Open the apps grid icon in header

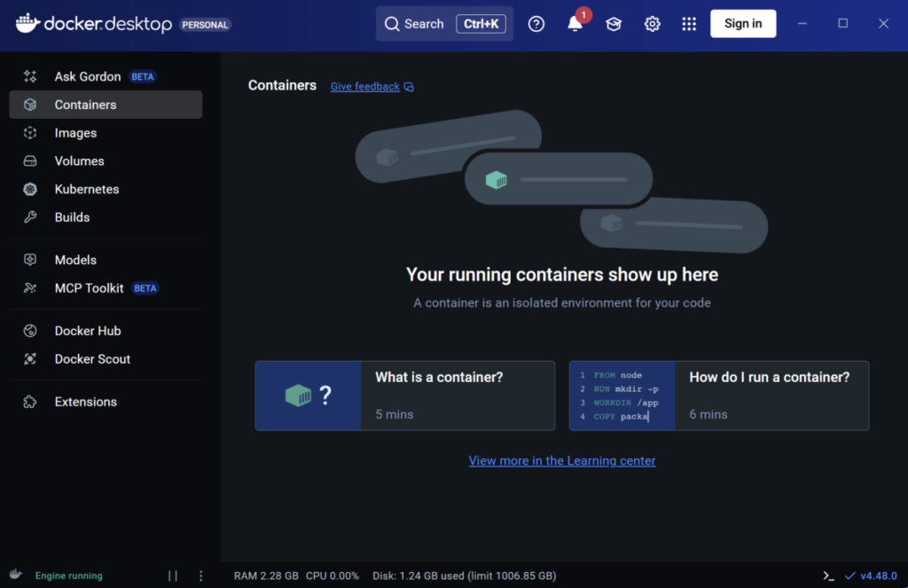(x=689, y=24)
